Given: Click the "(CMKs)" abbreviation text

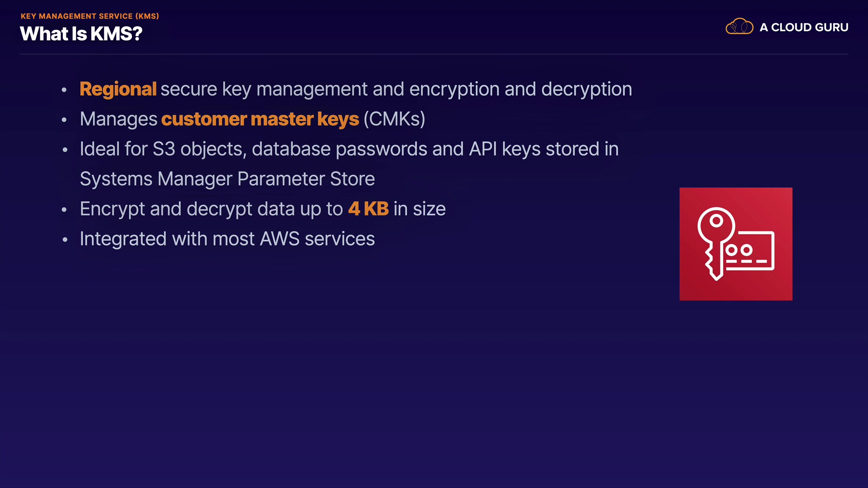Looking at the screenshot, I should pyautogui.click(x=394, y=119).
